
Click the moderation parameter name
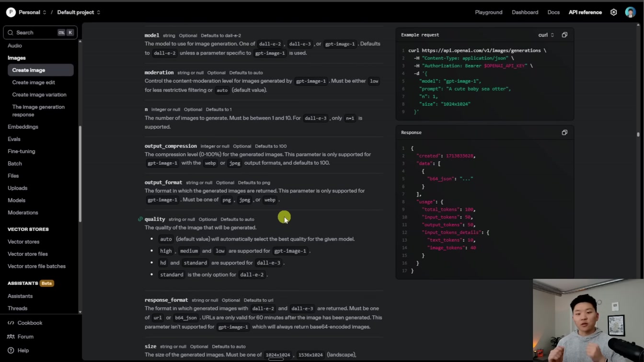[x=159, y=73]
